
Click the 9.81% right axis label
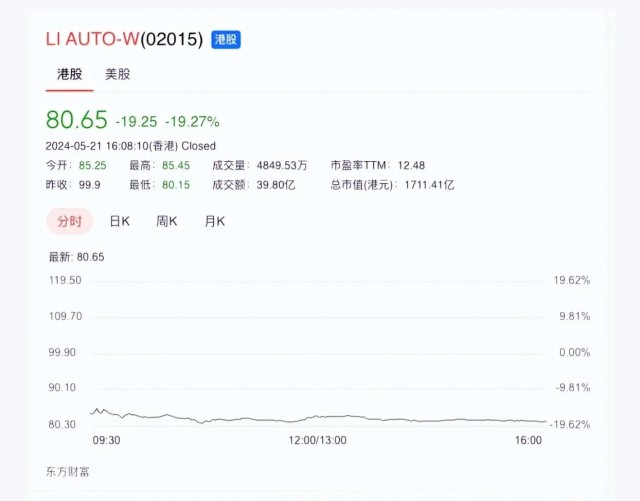(575, 316)
